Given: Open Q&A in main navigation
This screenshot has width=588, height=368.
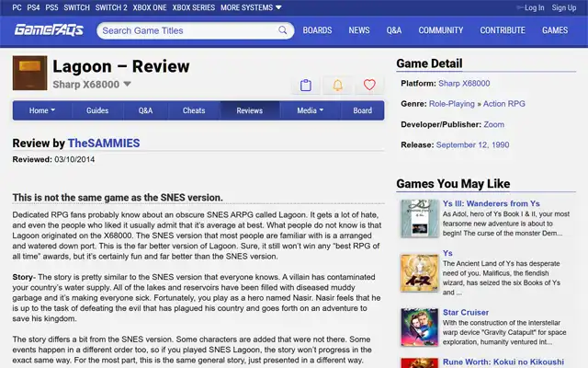Looking at the screenshot, I should tap(394, 30).
